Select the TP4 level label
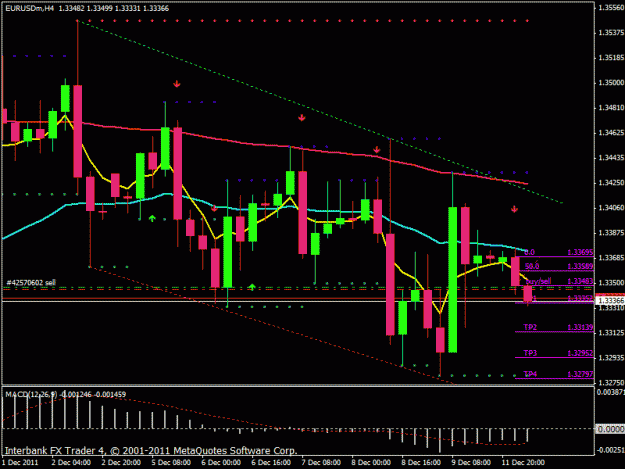Image resolution: width=625 pixels, height=469 pixels. [530, 374]
